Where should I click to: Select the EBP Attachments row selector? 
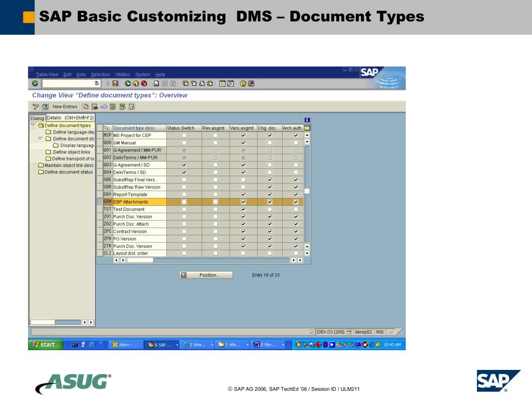(100, 202)
